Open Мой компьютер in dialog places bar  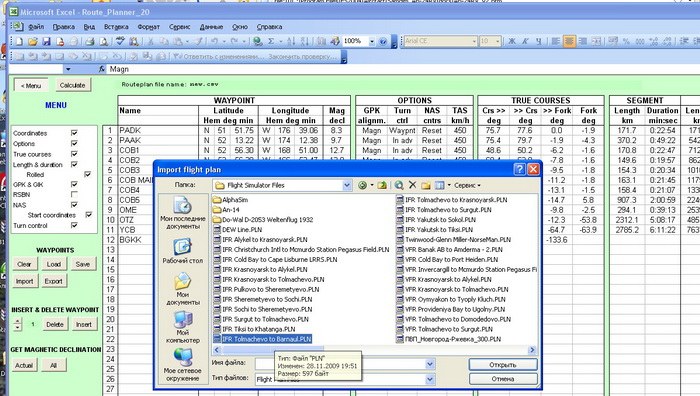[x=183, y=327]
